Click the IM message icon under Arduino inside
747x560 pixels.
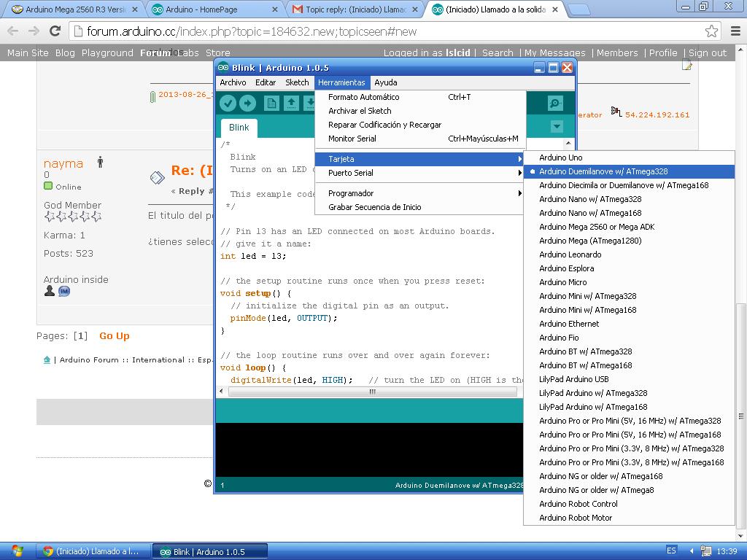click(x=64, y=291)
